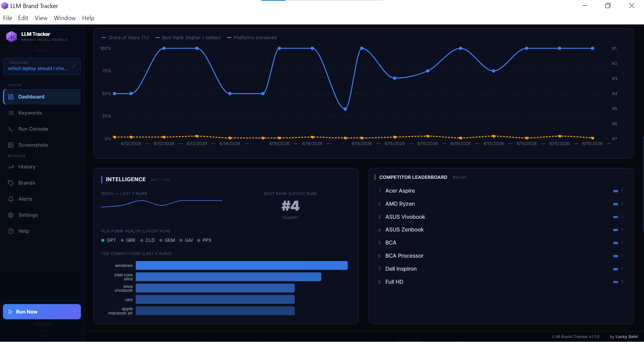Collapse the sidebar with the bottom chevron
This screenshot has height=342, width=644.
pyautogui.click(x=42, y=336)
